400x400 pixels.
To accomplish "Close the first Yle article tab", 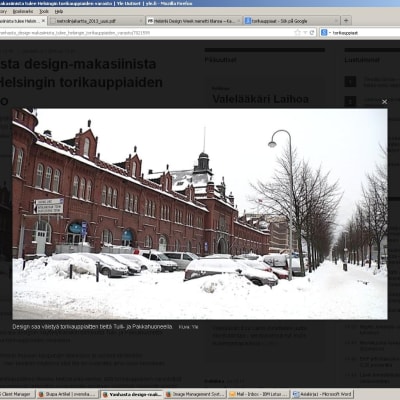I will [43, 21].
